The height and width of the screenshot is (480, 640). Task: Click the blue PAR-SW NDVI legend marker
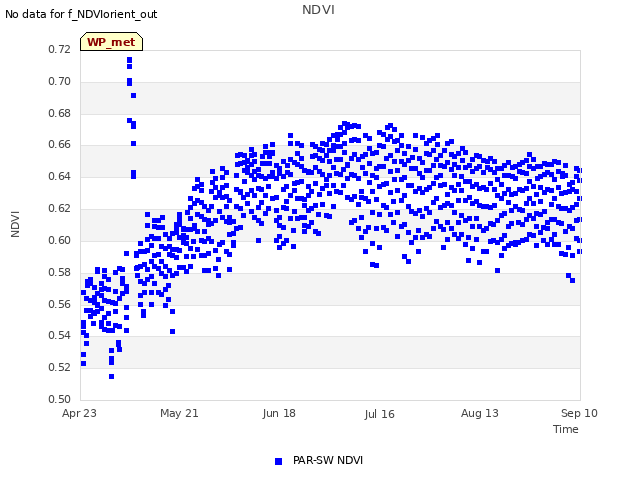(278, 461)
